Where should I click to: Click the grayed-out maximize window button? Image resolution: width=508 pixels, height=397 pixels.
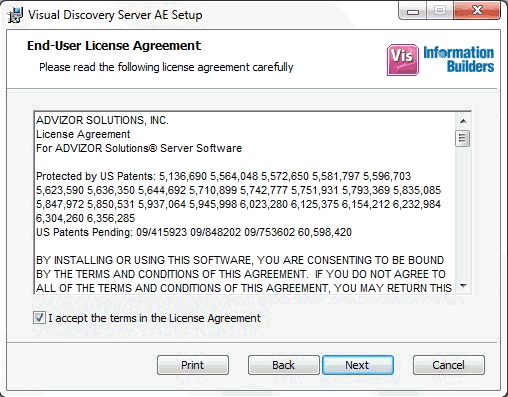click(x=440, y=11)
